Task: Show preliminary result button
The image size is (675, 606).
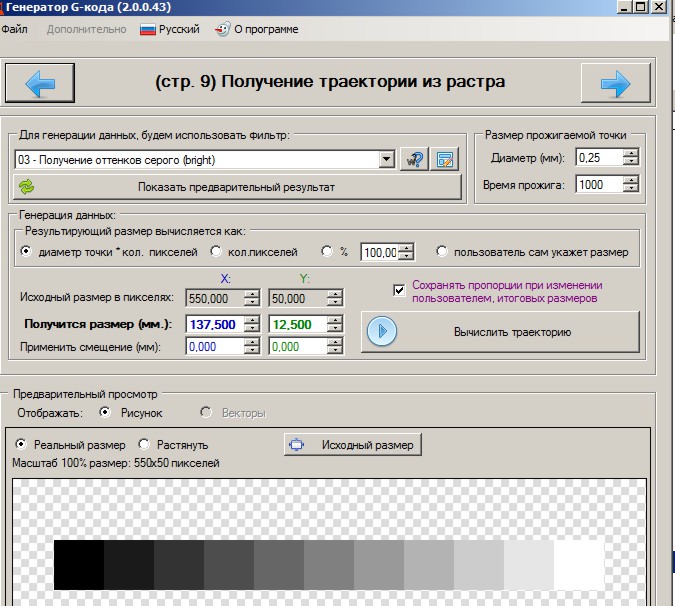Action: [x=237, y=187]
